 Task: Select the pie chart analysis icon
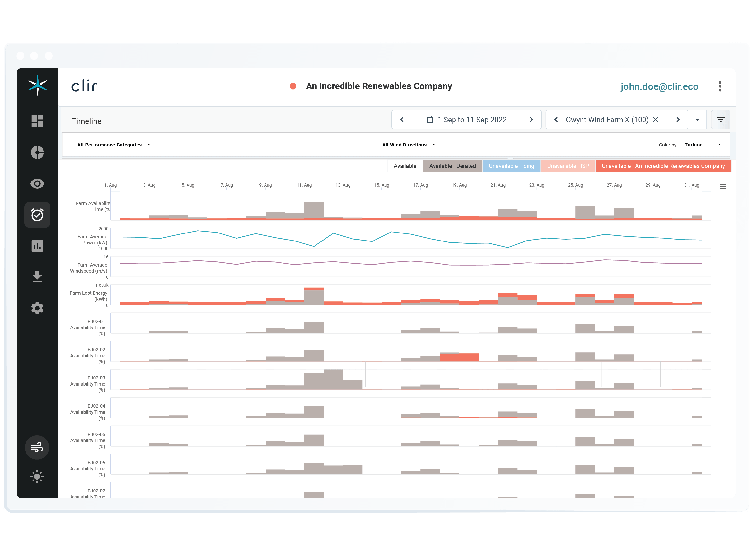[x=37, y=153]
